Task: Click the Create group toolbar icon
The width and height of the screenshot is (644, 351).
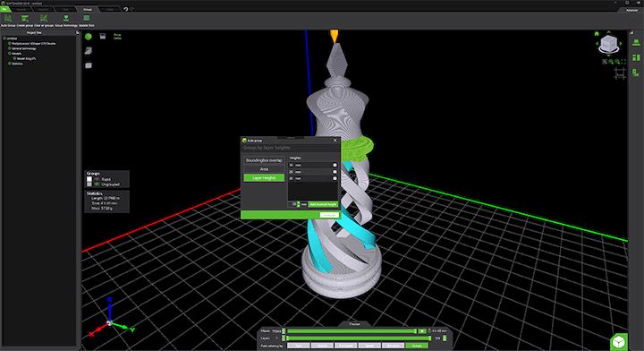Action: (25, 18)
